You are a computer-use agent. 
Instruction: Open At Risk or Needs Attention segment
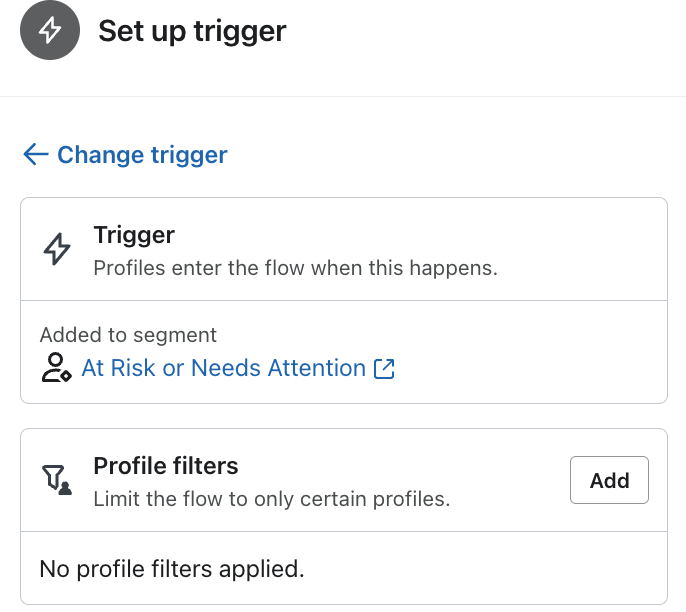click(x=223, y=368)
